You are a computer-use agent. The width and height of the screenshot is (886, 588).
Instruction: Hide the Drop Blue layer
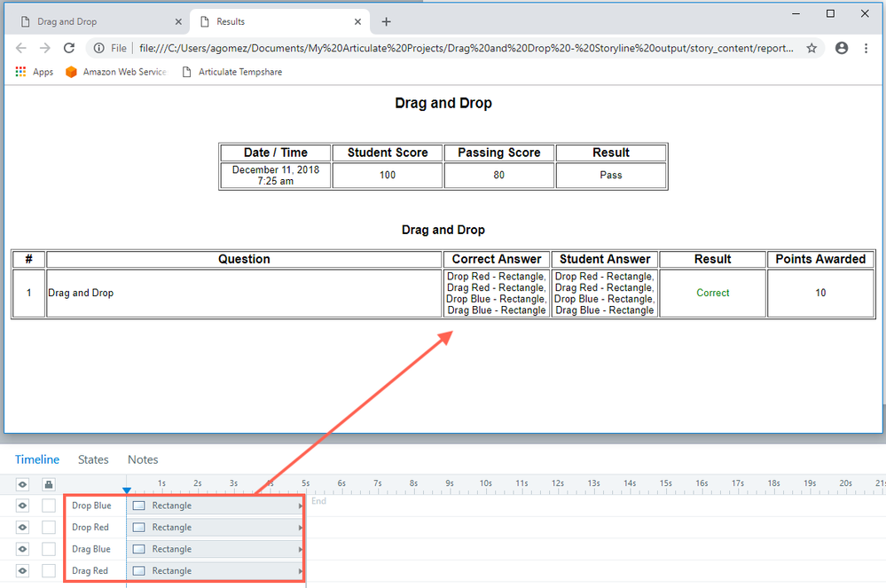tap(23, 506)
